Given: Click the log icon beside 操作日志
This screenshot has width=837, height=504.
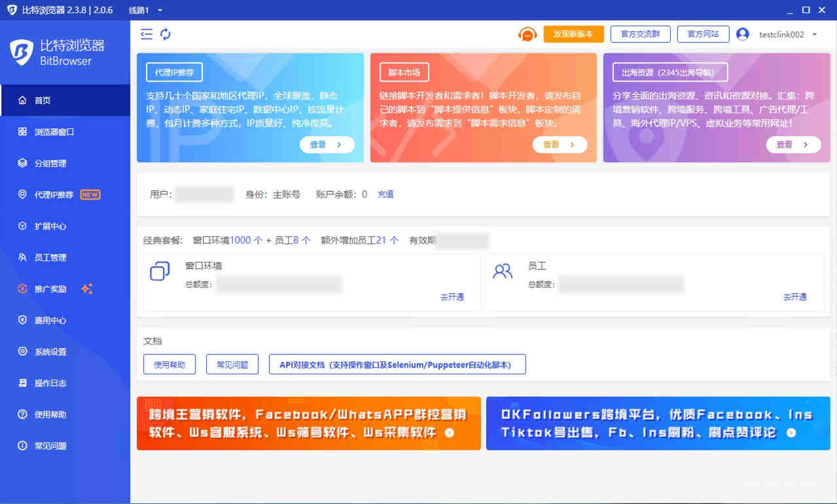Looking at the screenshot, I should click(22, 383).
